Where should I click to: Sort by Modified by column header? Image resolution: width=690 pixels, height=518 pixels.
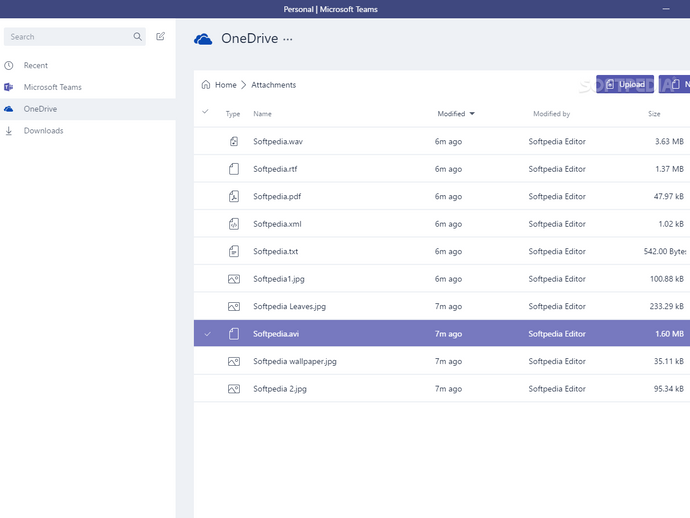point(551,114)
